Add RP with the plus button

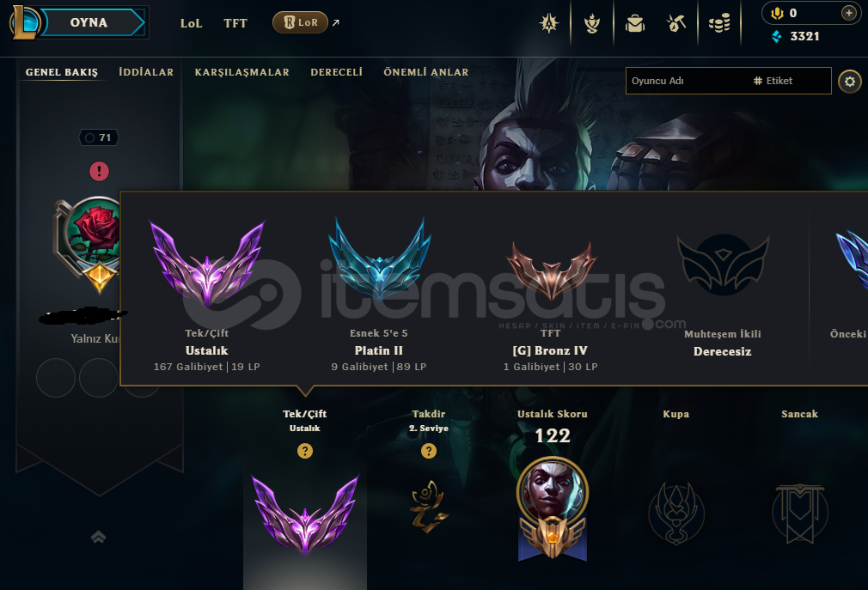(x=848, y=13)
